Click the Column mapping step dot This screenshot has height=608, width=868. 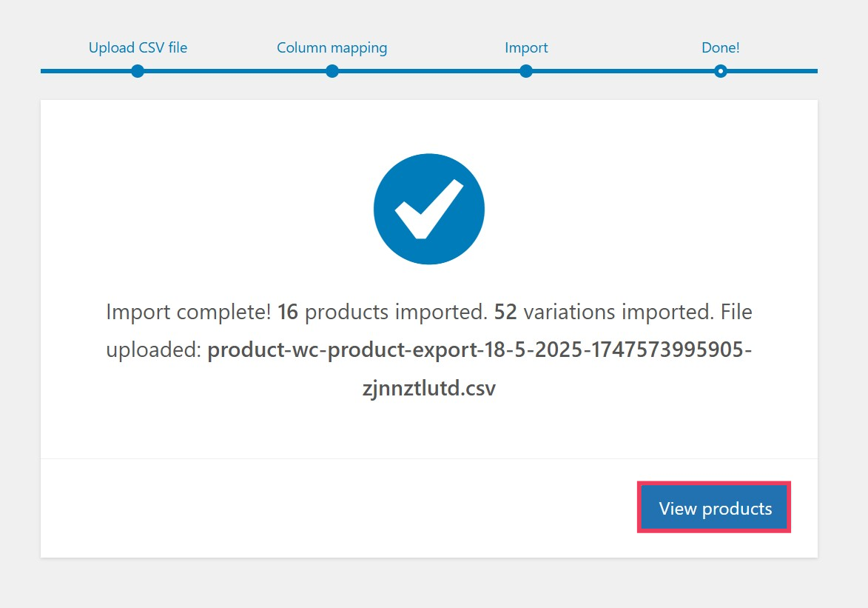(x=332, y=72)
